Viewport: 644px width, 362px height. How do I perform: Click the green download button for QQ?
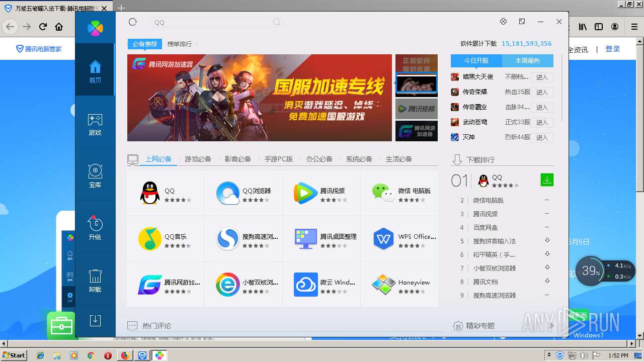pos(547,179)
